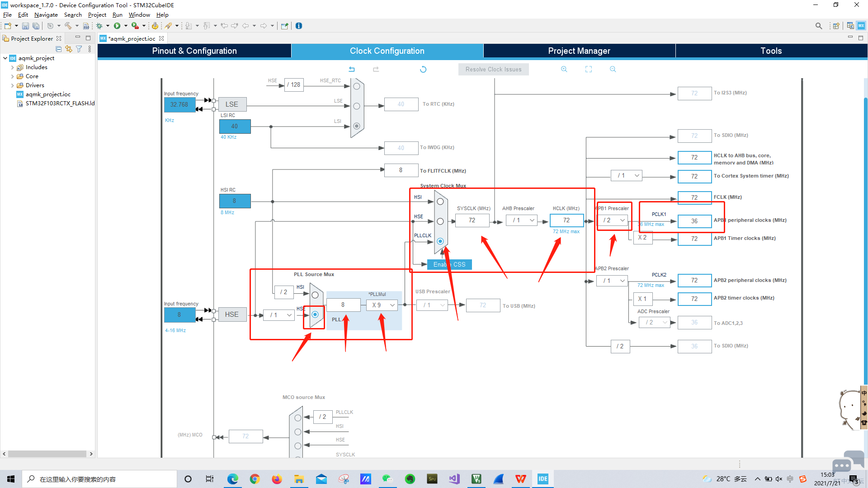Image resolution: width=868 pixels, height=488 pixels.
Task: Click the refresh clock tree icon
Action: click(x=423, y=69)
